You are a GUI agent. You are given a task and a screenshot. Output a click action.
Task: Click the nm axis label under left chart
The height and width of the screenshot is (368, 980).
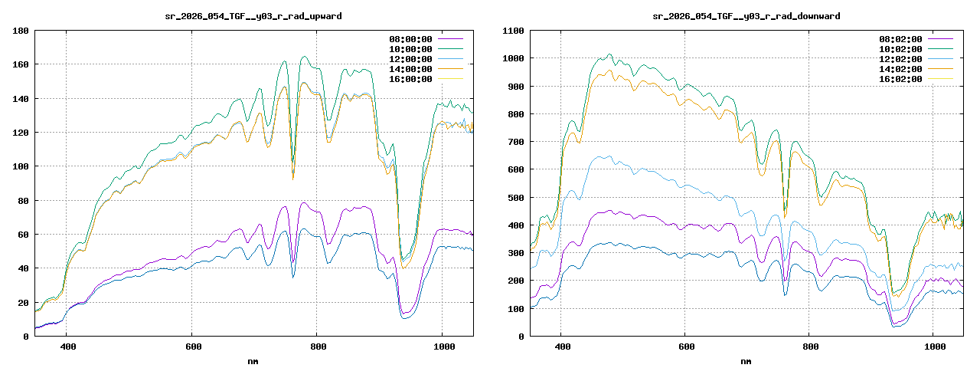point(253,360)
